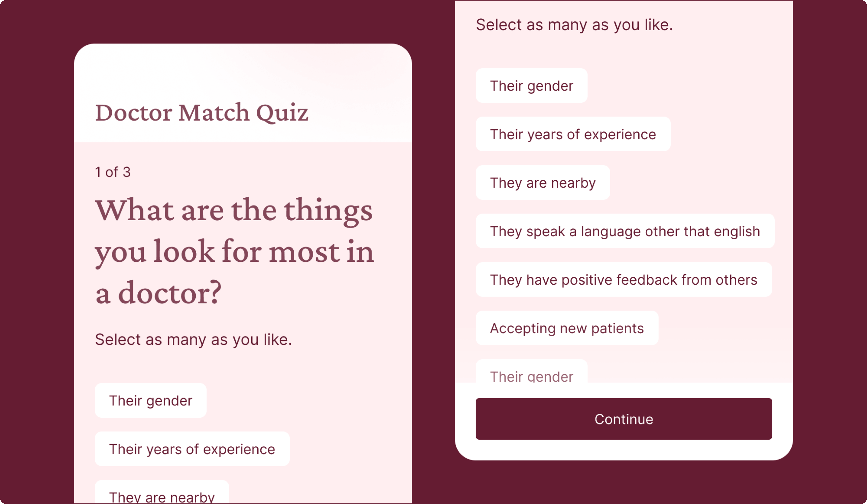Select "Their gender" in the Doctor Match Quiz card
The width and height of the screenshot is (867, 504).
coord(150,401)
